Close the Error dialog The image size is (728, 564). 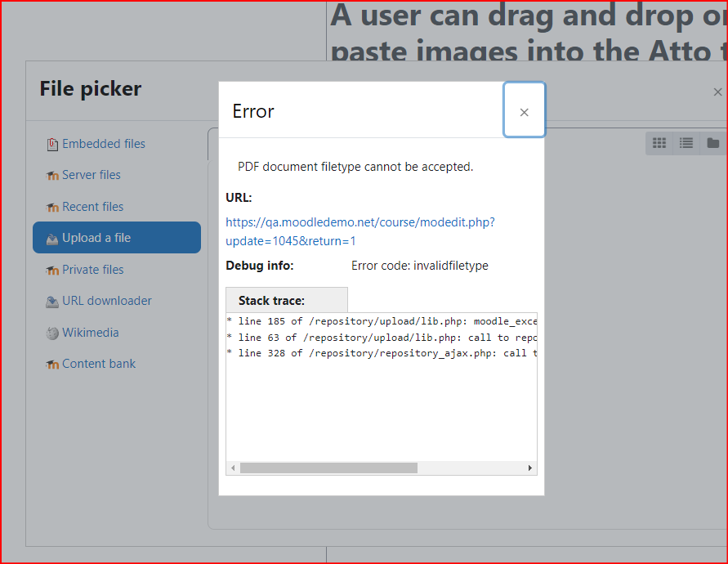[x=525, y=110]
